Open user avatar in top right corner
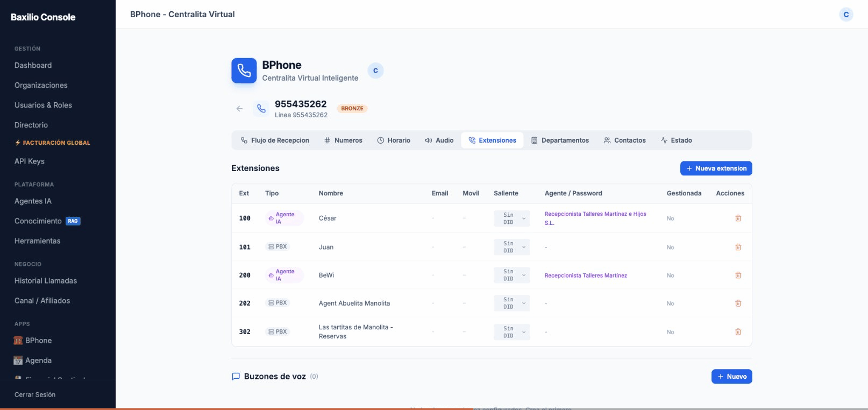 [846, 15]
